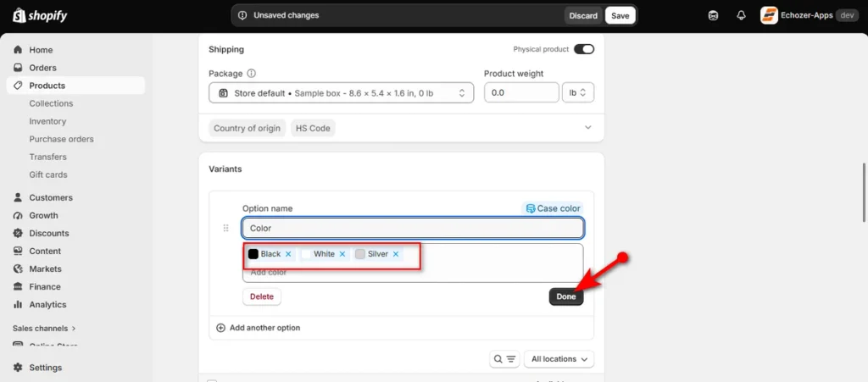Click the Add color input
The image size is (868, 382).
(413, 273)
